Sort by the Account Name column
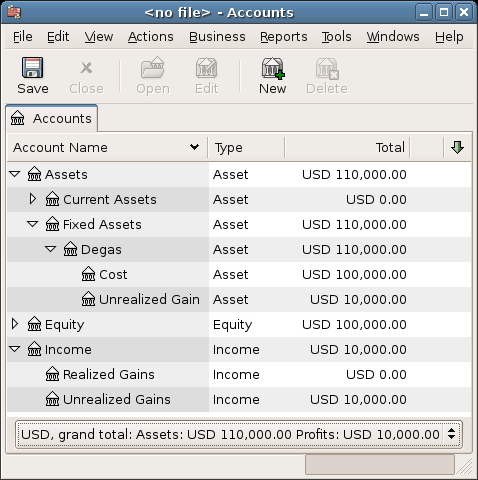 pyautogui.click(x=107, y=147)
